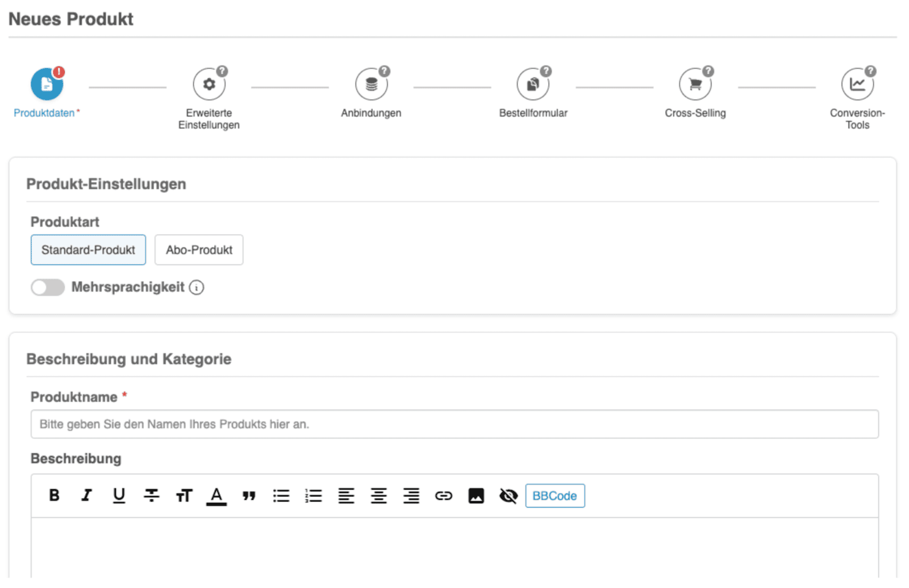Insert a blockquote in description
The height and width of the screenshot is (588, 909).
click(x=249, y=495)
